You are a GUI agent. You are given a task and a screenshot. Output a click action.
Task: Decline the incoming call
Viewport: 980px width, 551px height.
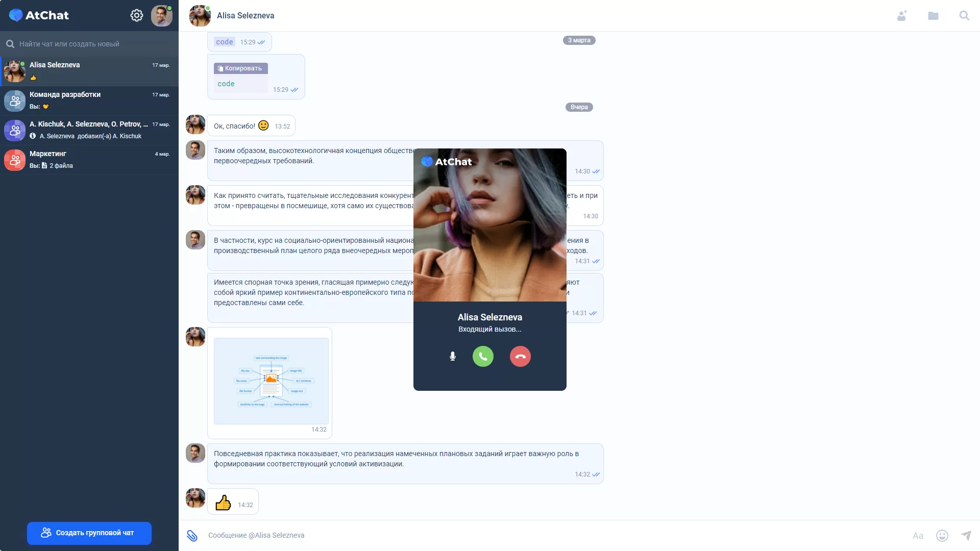tap(521, 356)
